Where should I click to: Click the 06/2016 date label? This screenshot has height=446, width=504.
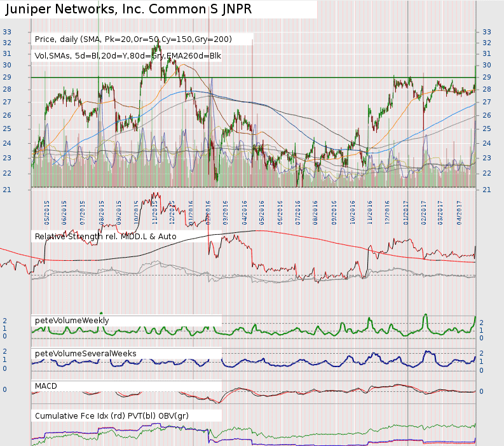tap(280, 213)
